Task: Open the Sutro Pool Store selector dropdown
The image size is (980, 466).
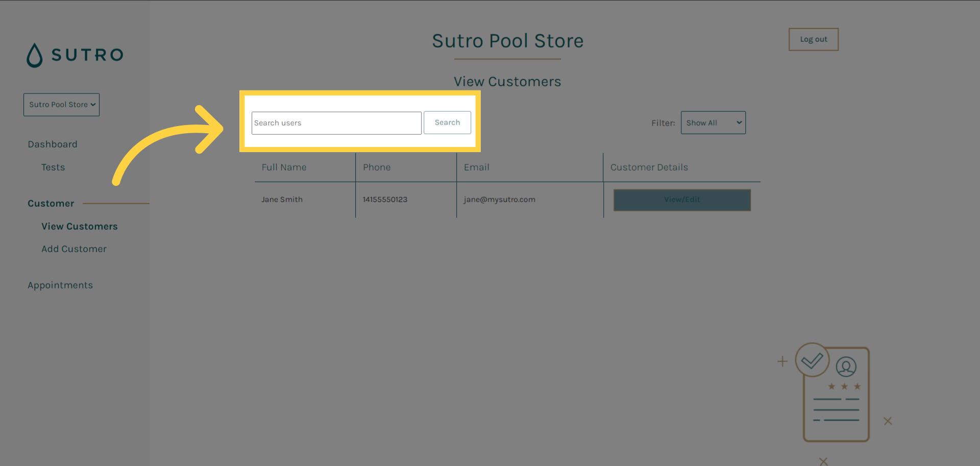Action: tap(61, 105)
